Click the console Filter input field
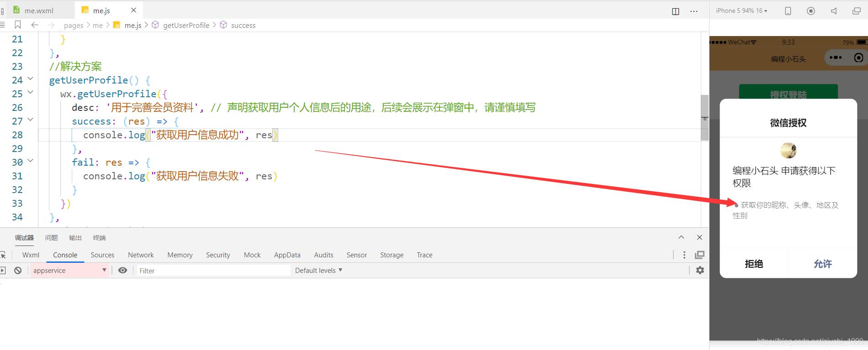Screen dimensions: 868x350 214,271
